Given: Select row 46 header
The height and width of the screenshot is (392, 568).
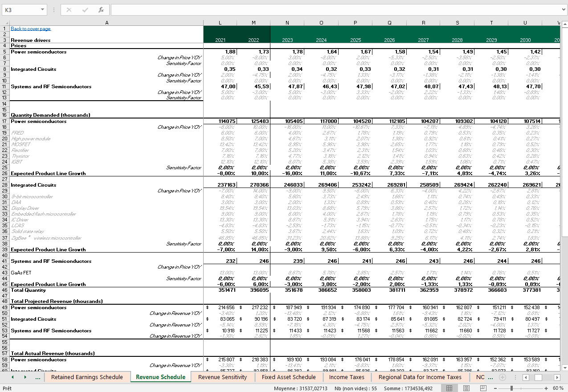Looking at the screenshot, I should coord(4,290).
